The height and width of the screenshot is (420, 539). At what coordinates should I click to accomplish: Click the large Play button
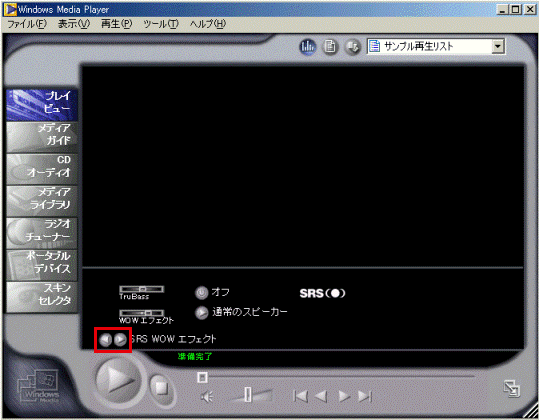coord(118,380)
